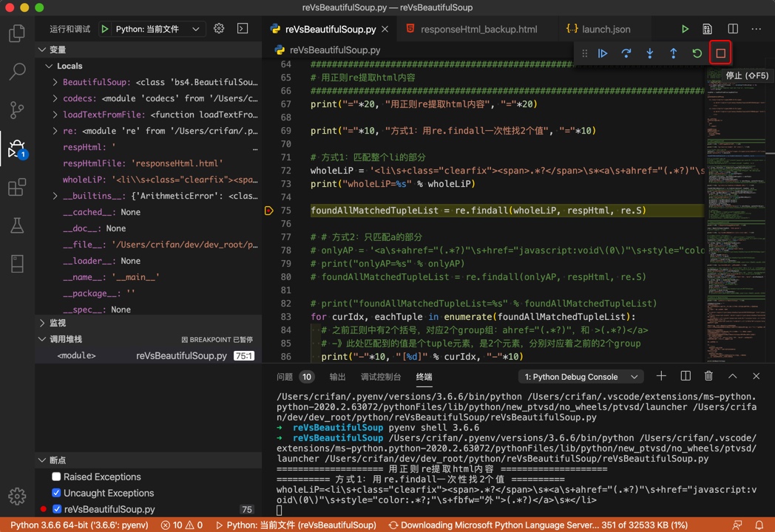Open the feedback icon in status bar

coord(737,525)
